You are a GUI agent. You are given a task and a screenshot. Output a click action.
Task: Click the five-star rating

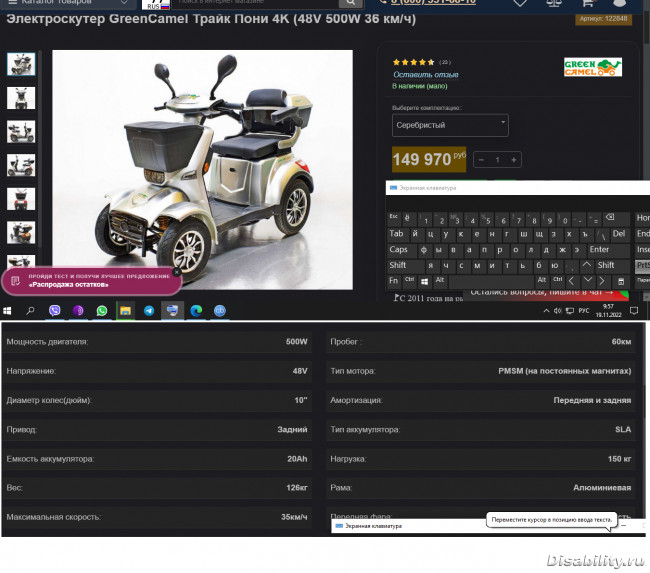pyautogui.click(x=413, y=62)
